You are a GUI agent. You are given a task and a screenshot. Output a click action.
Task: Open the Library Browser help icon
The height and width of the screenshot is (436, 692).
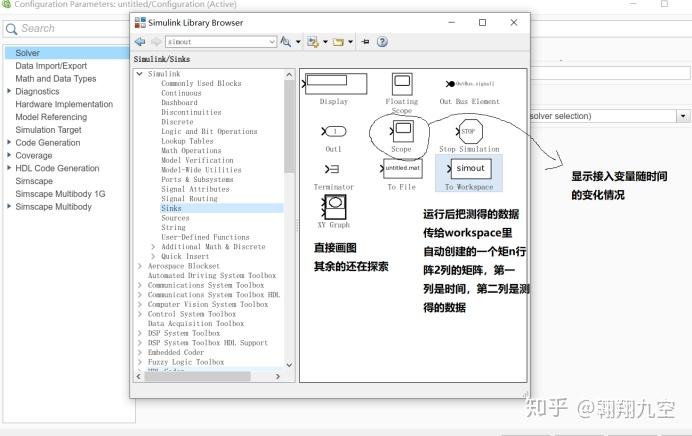click(382, 41)
